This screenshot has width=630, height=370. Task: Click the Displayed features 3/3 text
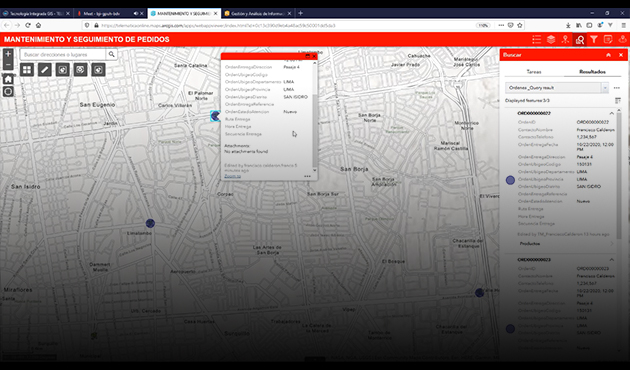pyautogui.click(x=527, y=100)
